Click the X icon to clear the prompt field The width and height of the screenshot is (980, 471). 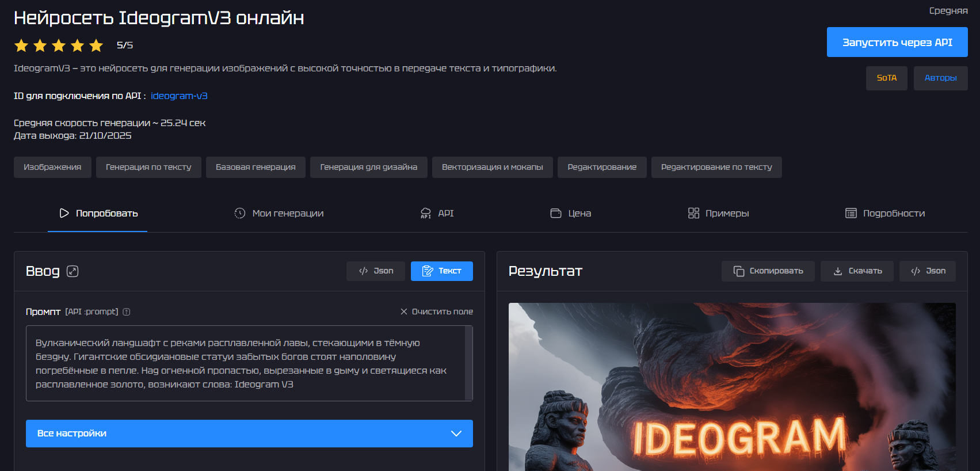404,312
